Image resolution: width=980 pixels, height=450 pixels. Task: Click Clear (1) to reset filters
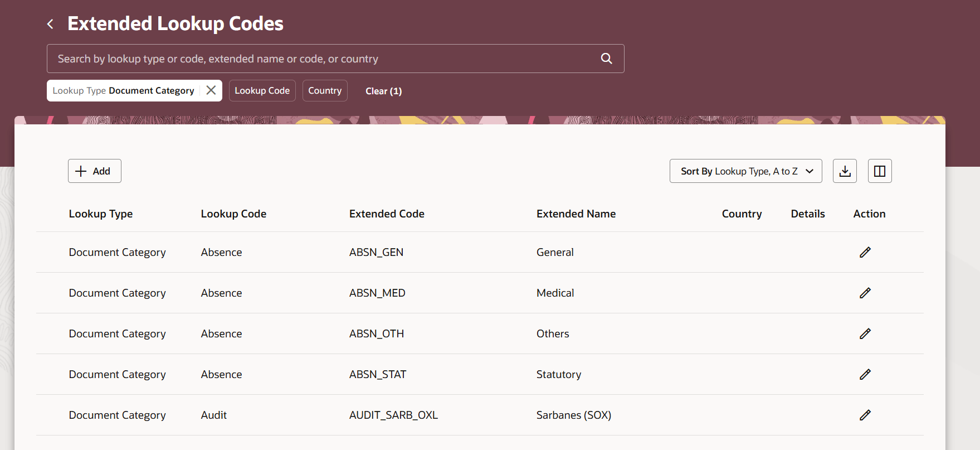[383, 91]
